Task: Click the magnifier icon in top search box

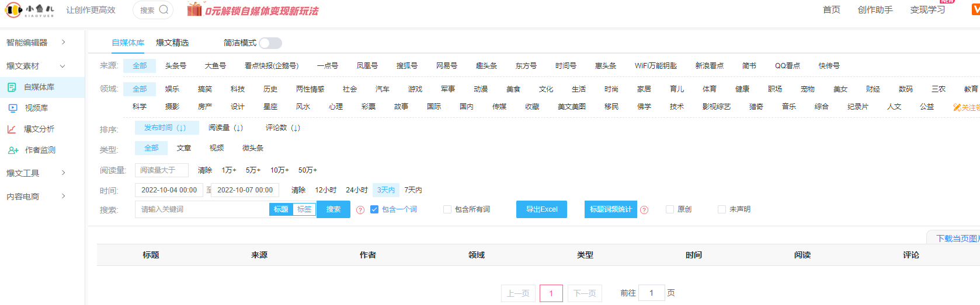Action: [164, 10]
